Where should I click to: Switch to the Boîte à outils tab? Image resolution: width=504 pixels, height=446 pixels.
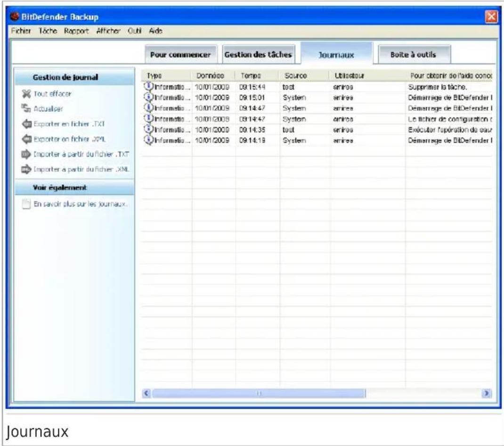coord(414,54)
